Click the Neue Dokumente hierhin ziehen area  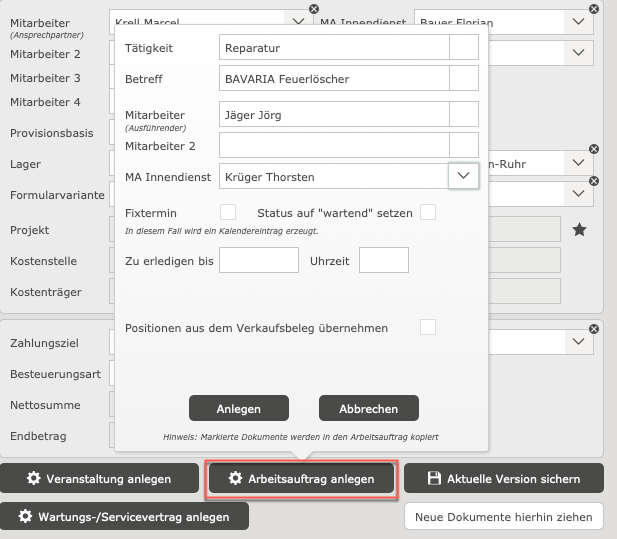(x=504, y=516)
